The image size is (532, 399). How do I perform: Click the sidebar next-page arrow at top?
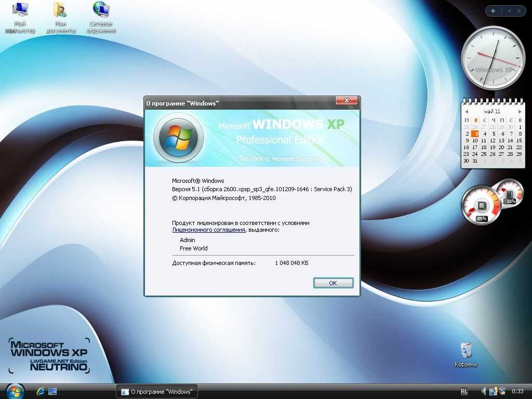[x=519, y=11]
